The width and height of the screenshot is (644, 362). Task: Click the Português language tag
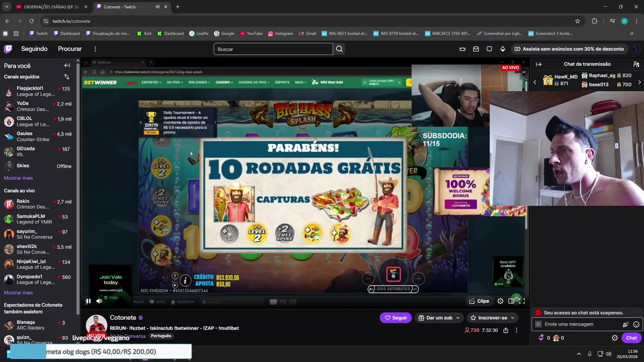[x=161, y=336]
